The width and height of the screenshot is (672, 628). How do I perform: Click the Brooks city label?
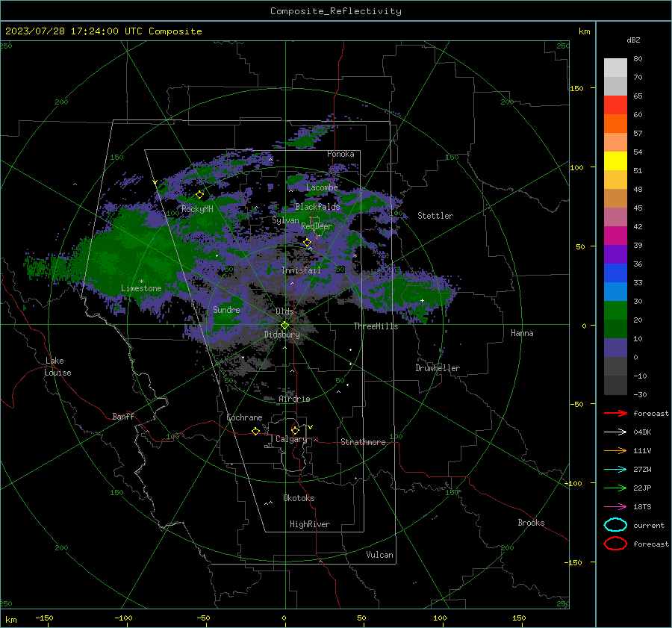[531, 523]
